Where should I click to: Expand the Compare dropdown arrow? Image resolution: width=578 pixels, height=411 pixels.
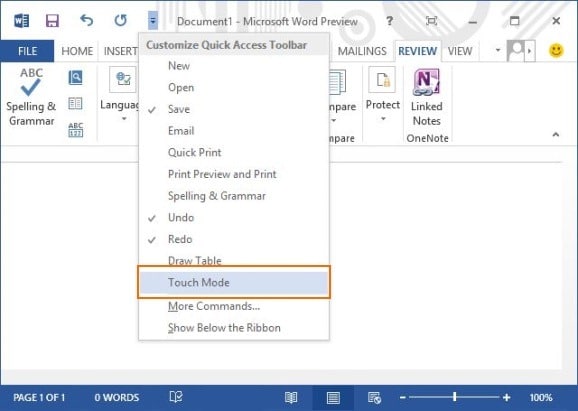[334, 120]
